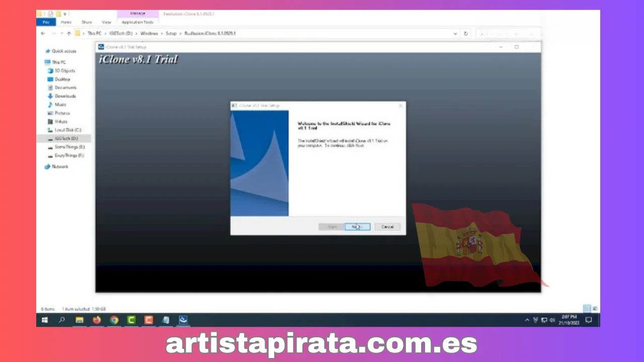The width and height of the screenshot is (644, 362).
Task: Switch to the iClone setup taskbar icon
Action: point(183,320)
